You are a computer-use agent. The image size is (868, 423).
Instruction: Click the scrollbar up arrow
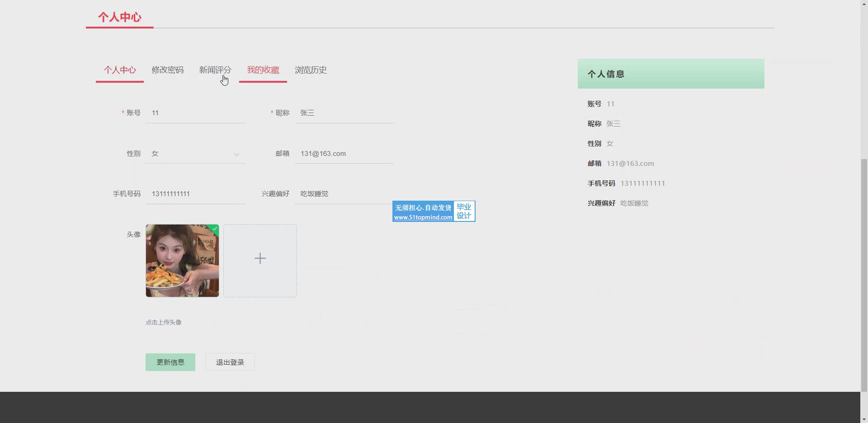(x=864, y=4)
